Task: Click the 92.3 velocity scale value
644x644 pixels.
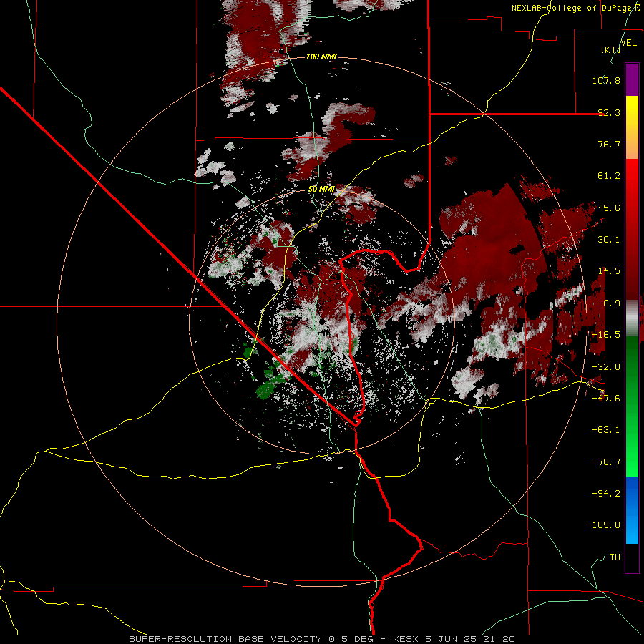Action: point(609,112)
